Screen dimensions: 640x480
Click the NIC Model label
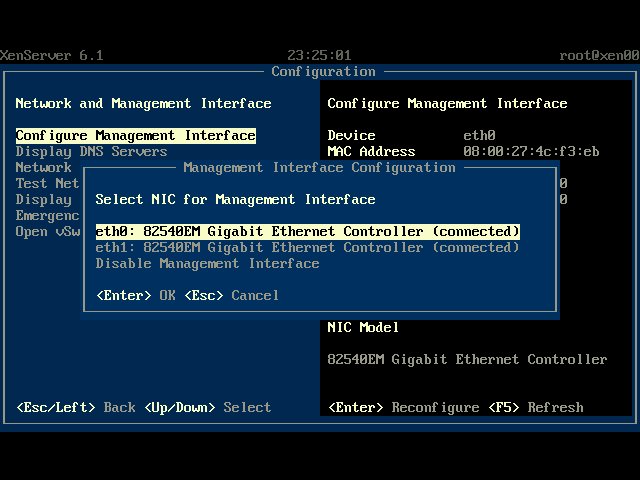click(363, 327)
